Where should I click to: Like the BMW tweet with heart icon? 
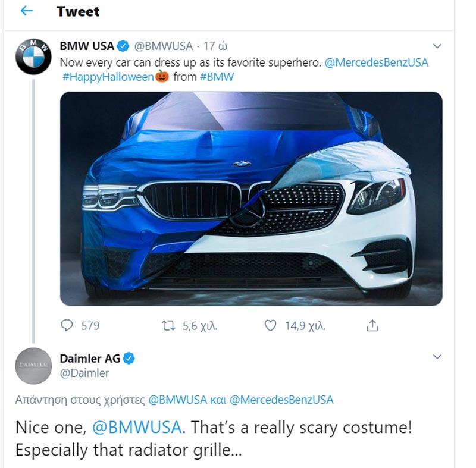coord(271,325)
